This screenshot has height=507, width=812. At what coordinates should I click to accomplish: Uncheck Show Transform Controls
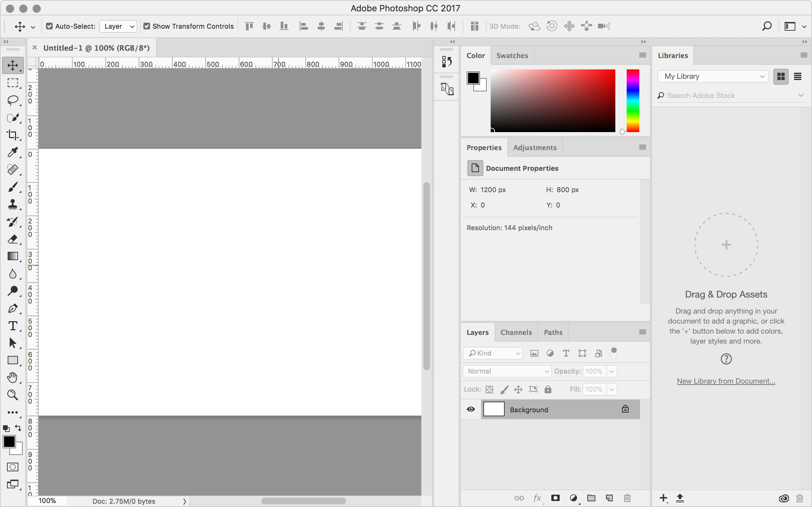146,26
